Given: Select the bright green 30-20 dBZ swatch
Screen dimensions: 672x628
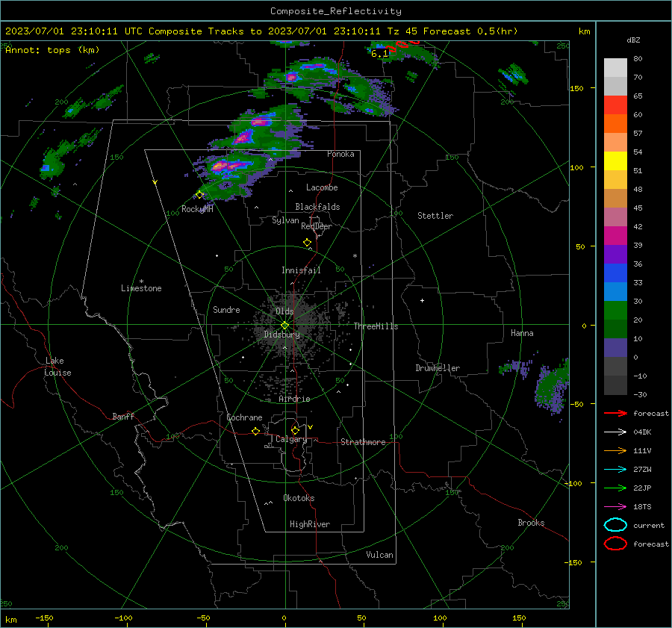Looking at the screenshot, I should (x=615, y=311).
